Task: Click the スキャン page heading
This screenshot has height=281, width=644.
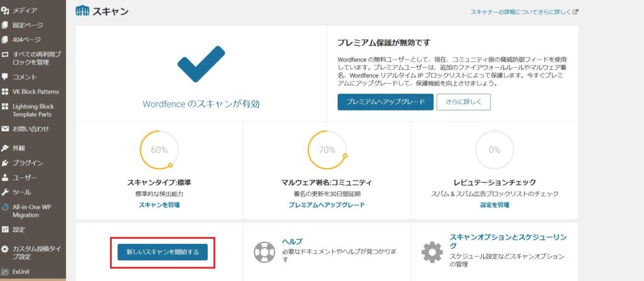Action: coord(110,11)
